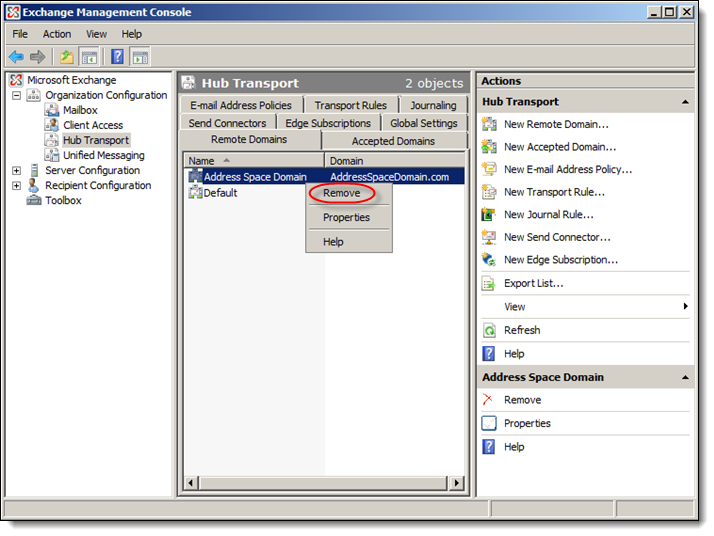Screen dimensions: 714x536
Task: Click the Back arrow toolbar icon
Action: (x=16, y=57)
